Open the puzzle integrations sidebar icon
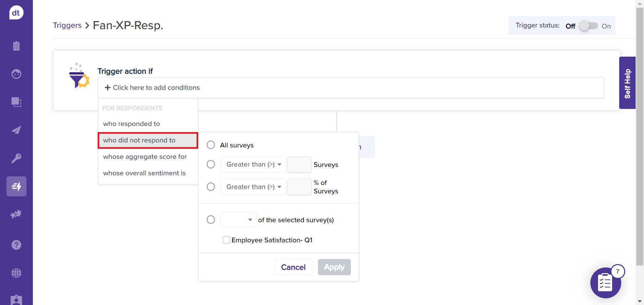The width and height of the screenshot is (644, 305). coord(16,214)
